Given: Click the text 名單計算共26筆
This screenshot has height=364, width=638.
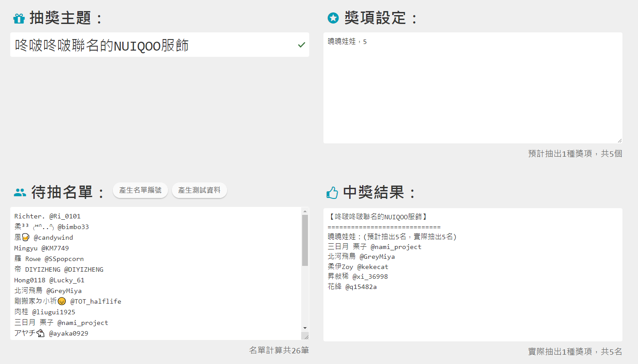Looking at the screenshot, I should tap(279, 350).
